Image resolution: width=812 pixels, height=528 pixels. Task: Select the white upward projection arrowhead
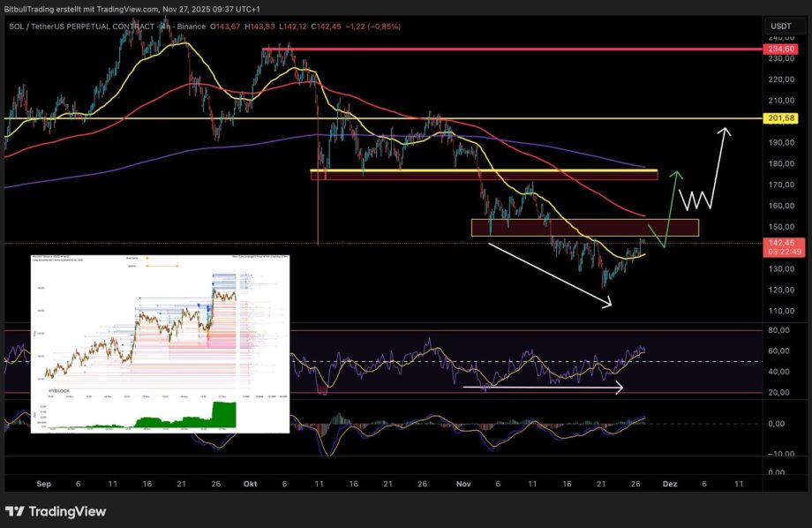725,132
